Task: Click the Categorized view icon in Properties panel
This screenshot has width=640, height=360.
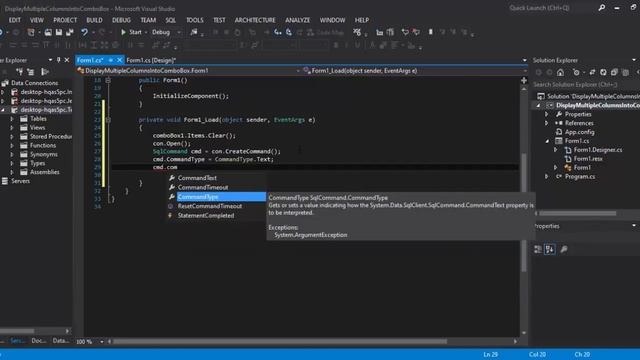Action: (x=538, y=249)
